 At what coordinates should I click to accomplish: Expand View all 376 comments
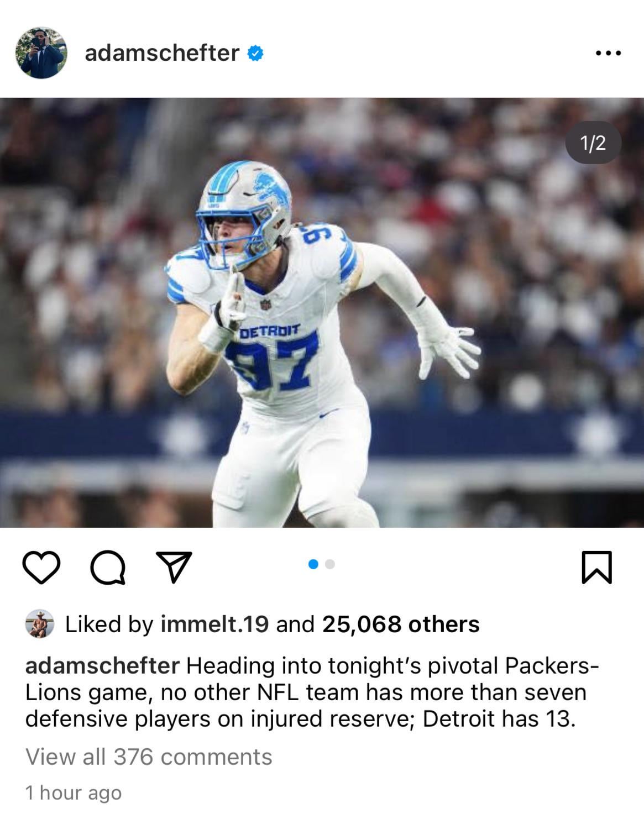pyautogui.click(x=149, y=757)
